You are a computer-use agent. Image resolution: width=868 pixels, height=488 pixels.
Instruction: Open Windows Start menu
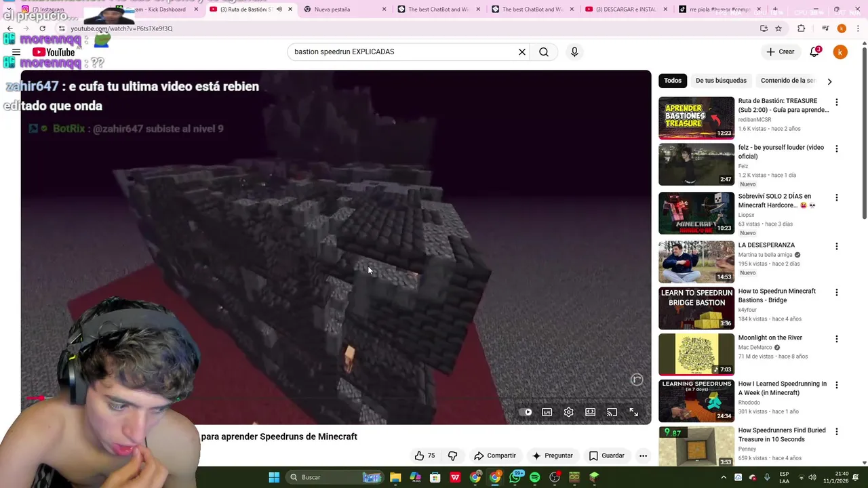pos(274,477)
